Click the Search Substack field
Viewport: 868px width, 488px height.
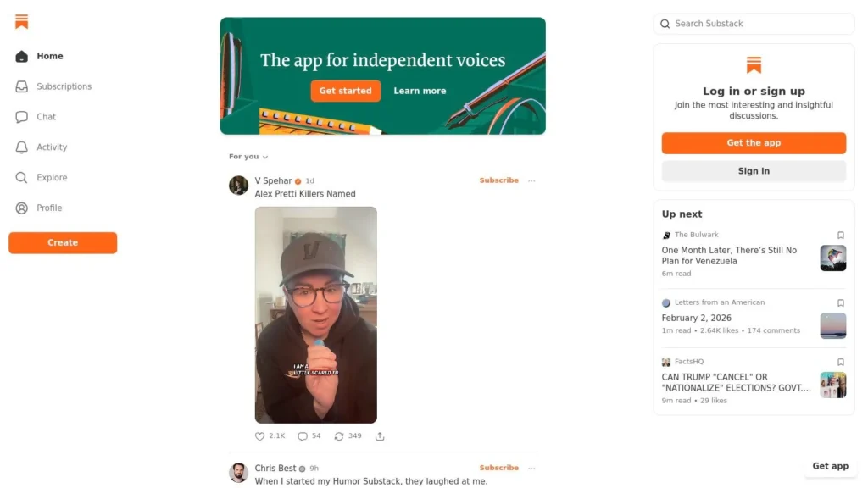(754, 24)
